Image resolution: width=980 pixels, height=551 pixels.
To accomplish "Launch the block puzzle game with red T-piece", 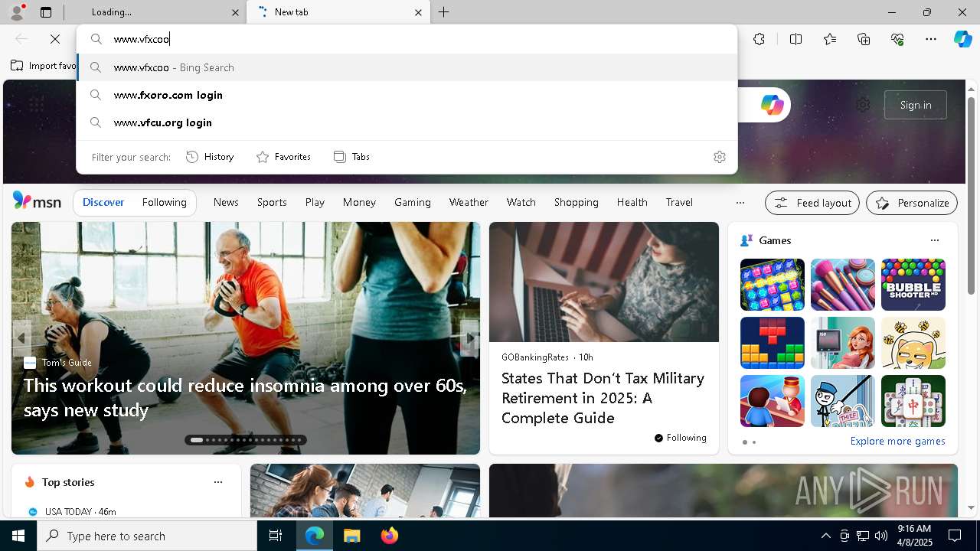I will pyautogui.click(x=773, y=343).
